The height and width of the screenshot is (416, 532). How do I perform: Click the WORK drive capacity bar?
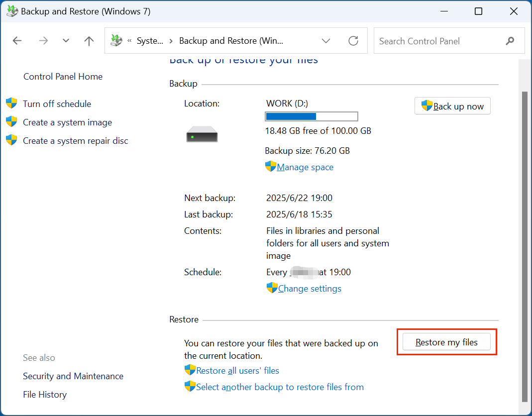(x=311, y=116)
